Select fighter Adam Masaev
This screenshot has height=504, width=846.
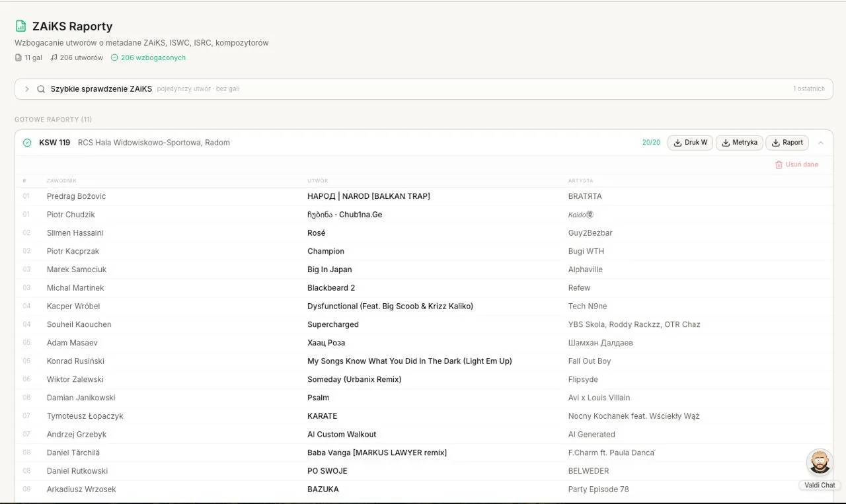[x=72, y=343]
